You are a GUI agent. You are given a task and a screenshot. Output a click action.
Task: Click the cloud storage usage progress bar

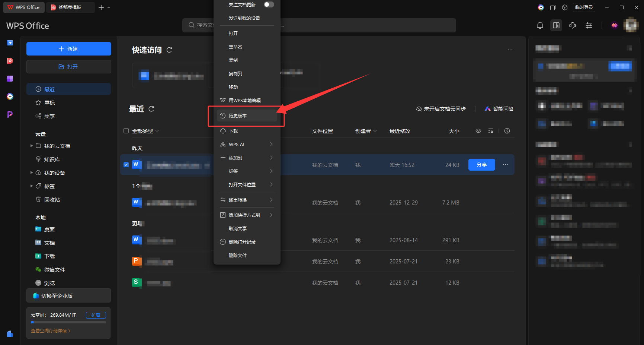[68, 322]
